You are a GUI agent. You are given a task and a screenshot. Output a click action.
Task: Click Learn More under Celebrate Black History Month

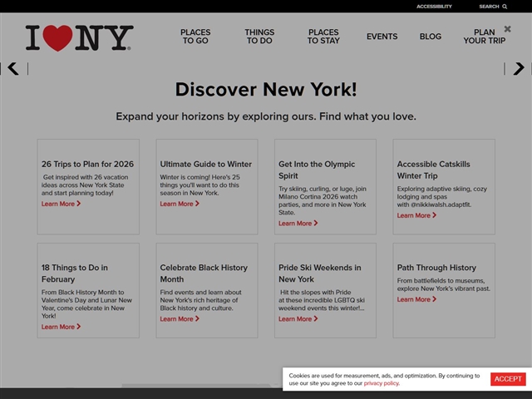click(x=180, y=319)
